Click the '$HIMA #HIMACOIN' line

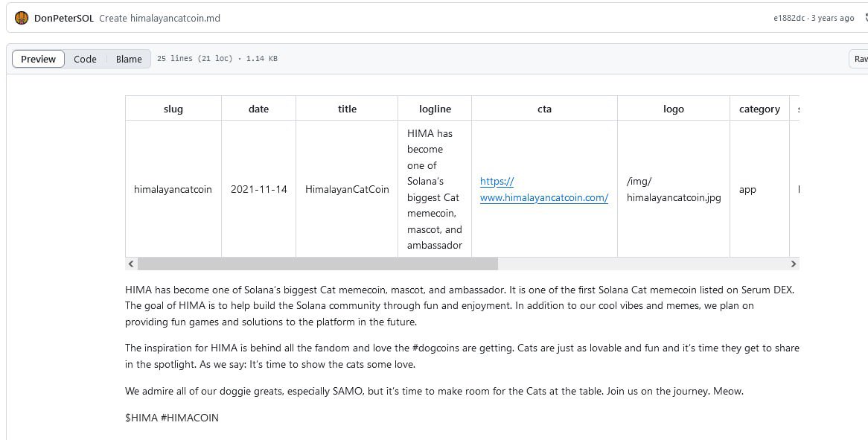(172, 418)
